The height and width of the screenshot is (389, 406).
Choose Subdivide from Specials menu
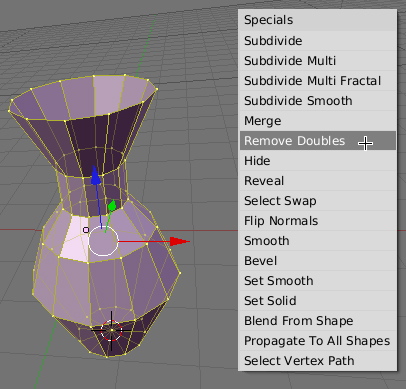318,41
